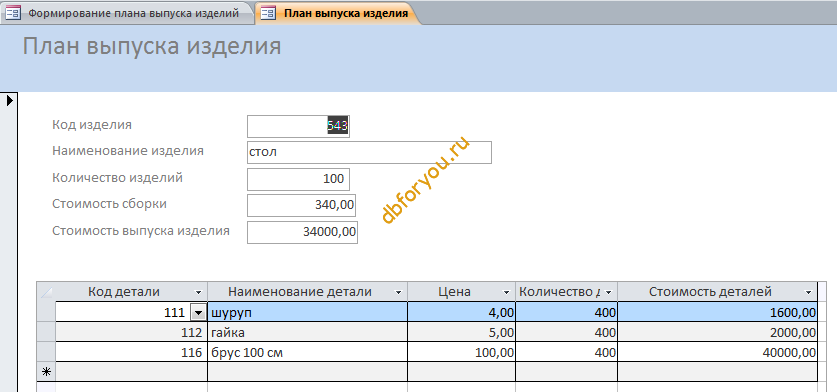This screenshot has width=837, height=392.
Task: Click the Наименование изделия label
Action: coord(128,151)
